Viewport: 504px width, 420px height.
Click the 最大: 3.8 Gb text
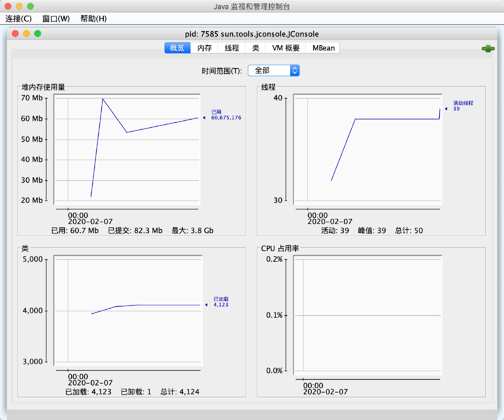coord(192,231)
